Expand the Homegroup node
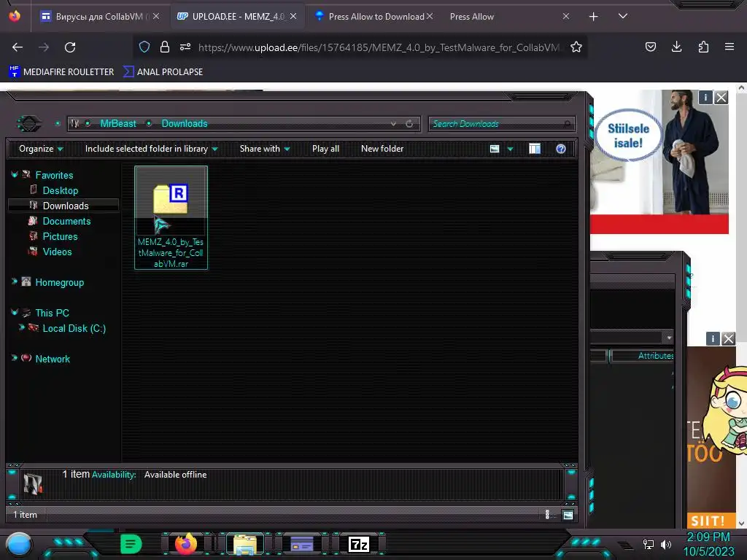Screen dimensions: 747x560 coord(15,282)
